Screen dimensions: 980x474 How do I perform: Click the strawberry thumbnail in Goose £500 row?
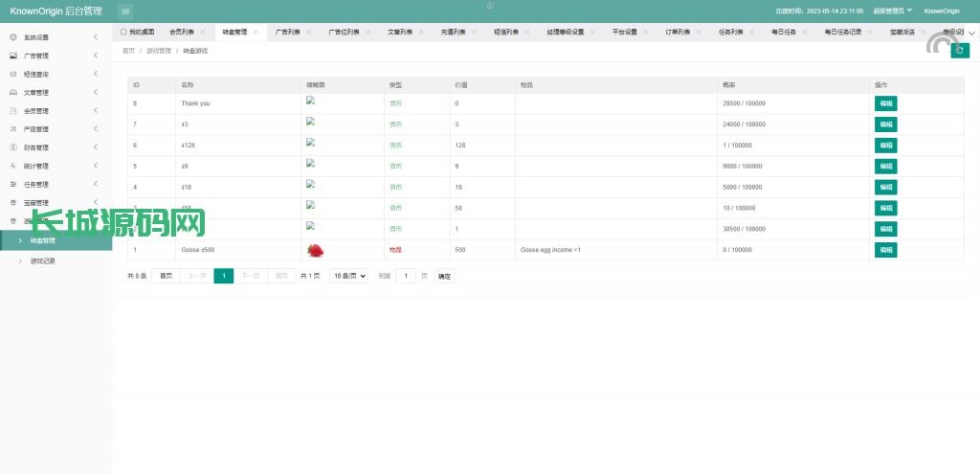[x=314, y=250]
